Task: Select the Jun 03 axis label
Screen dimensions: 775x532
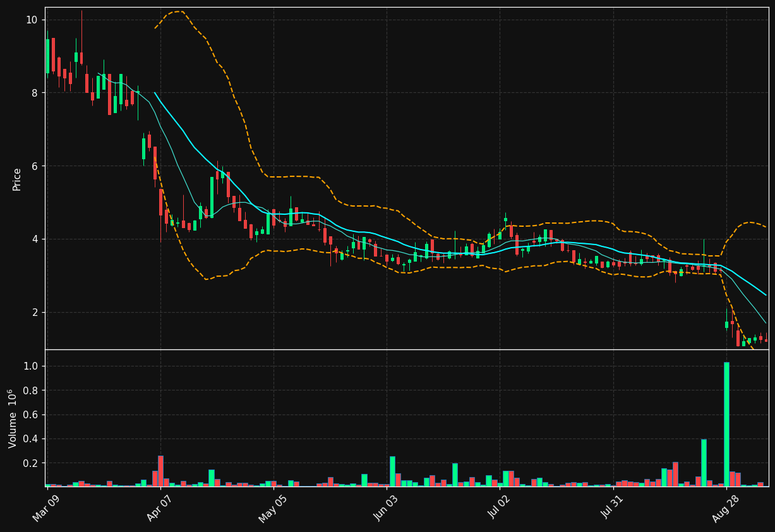Action: point(385,507)
